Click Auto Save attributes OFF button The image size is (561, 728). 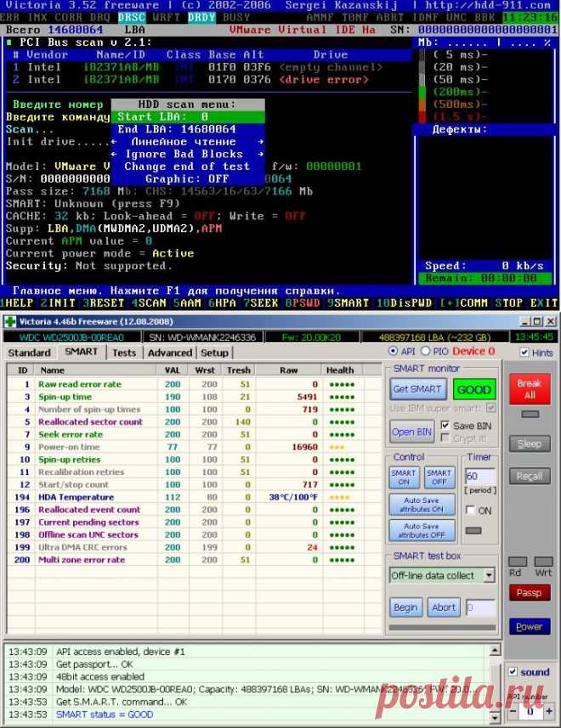(422, 531)
